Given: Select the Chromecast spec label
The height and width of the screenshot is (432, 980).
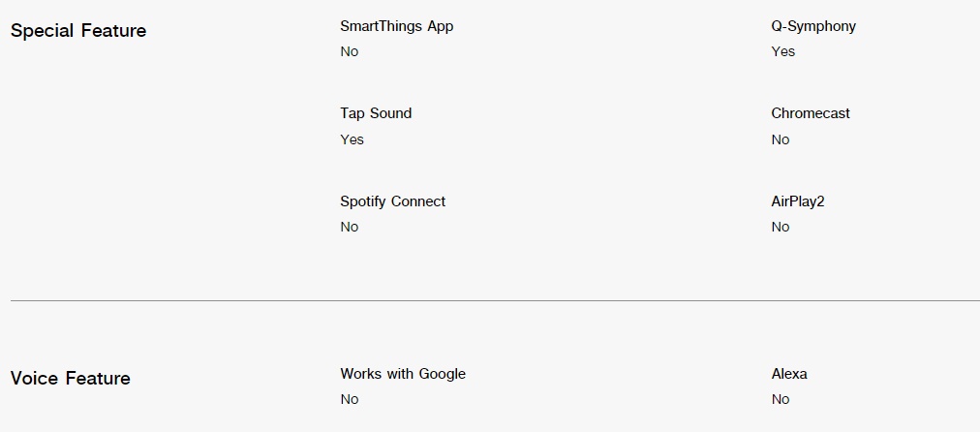Looking at the screenshot, I should 811,113.
